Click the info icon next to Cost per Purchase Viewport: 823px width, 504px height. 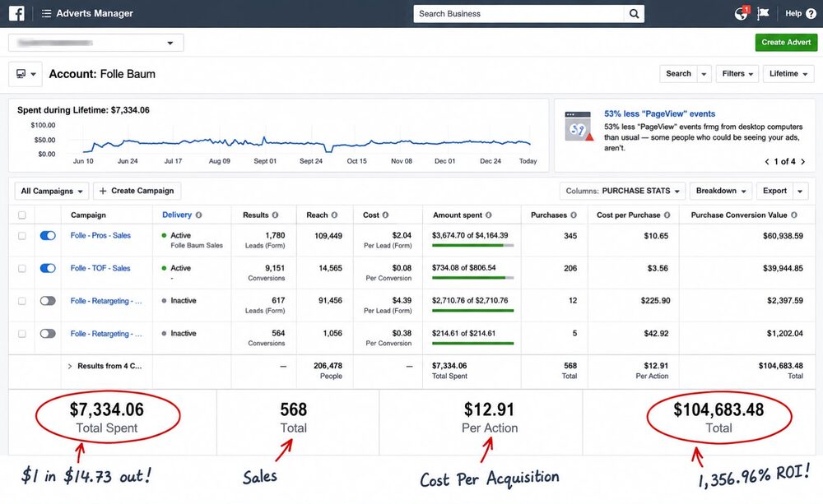point(667,215)
